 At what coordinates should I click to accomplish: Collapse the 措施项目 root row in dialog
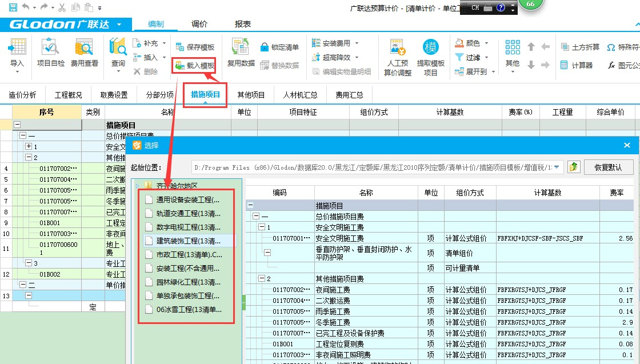pyautogui.click(x=251, y=205)
